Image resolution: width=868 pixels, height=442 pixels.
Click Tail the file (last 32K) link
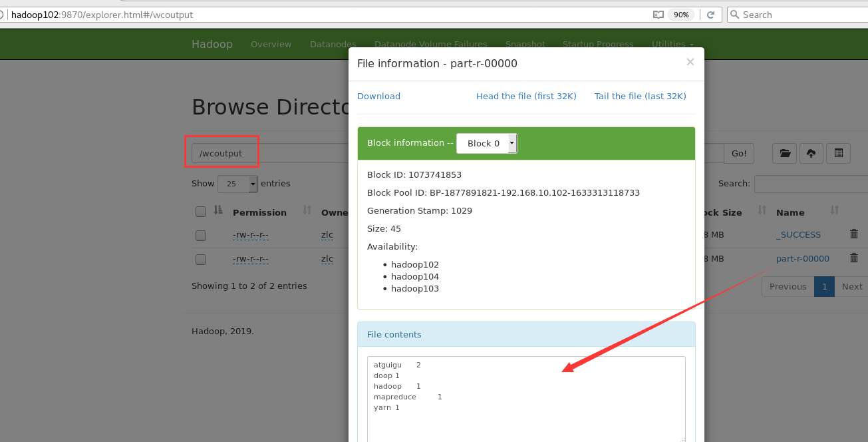coord(641,96)
